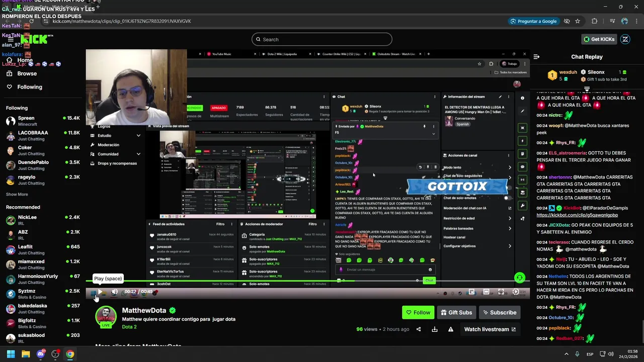Click the Get KICKs button

599,39
